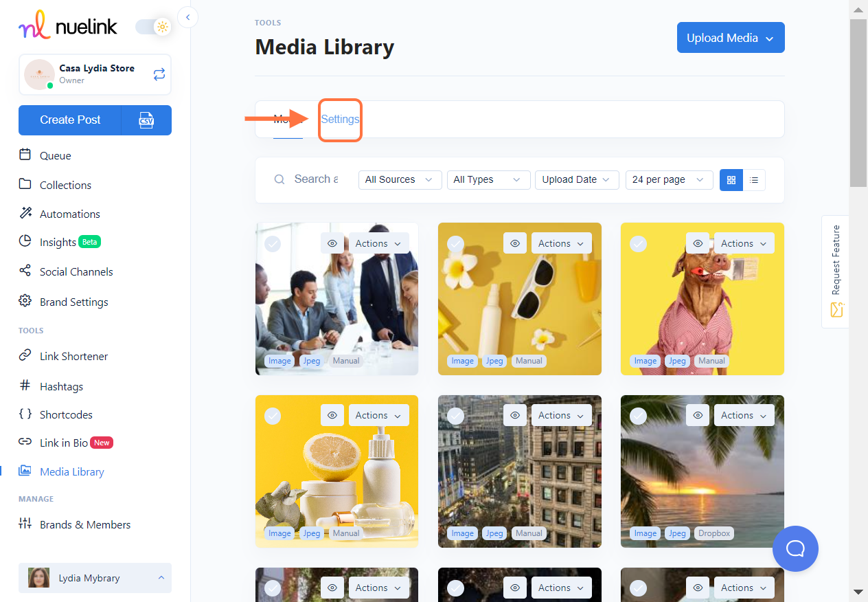Open Actions menu for beach sunset image
Screen dimensions: 868x602
click(744, 415)
